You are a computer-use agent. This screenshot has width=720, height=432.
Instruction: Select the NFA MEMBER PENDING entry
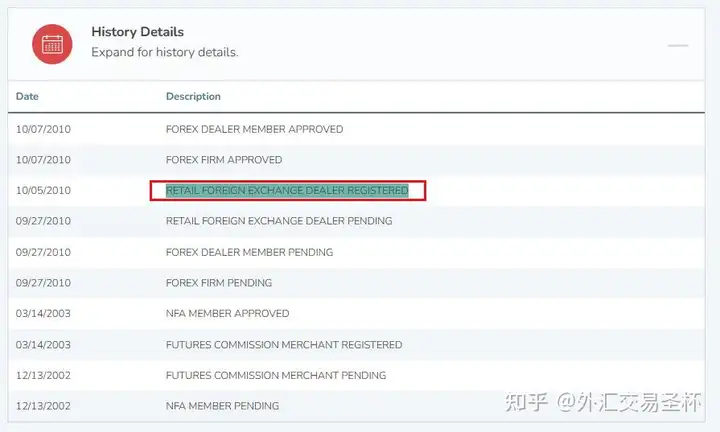coord(222,406)
